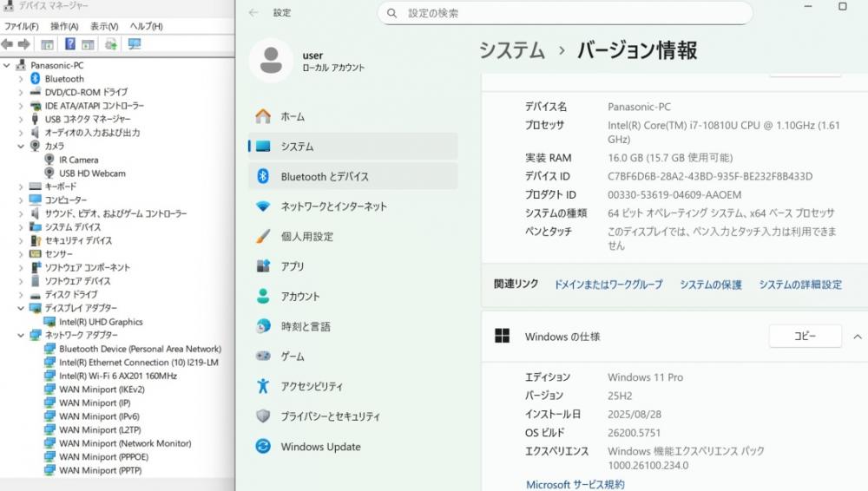Click the コピー button for Windows specs

point(805,337)
